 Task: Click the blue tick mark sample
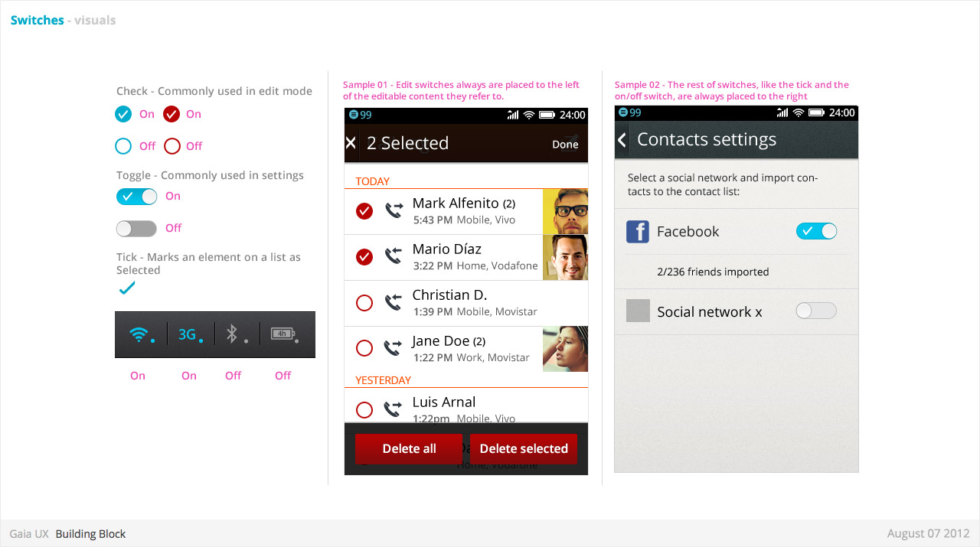click(x=127, y=288)
